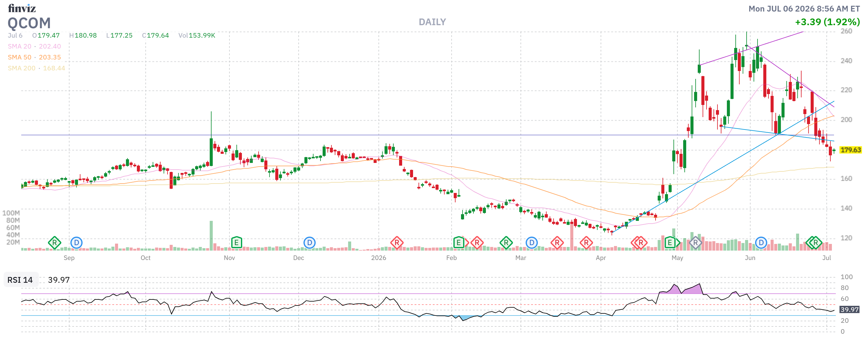Select the green R marker before March
The width and height of the screenshot is (868, 341).
pos(506,243)
